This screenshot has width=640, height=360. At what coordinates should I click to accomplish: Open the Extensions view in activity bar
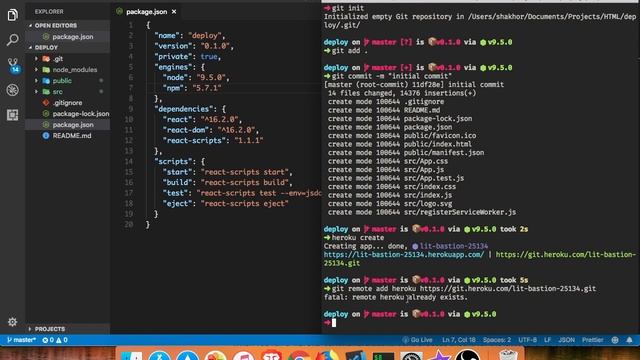coord(12,115)
